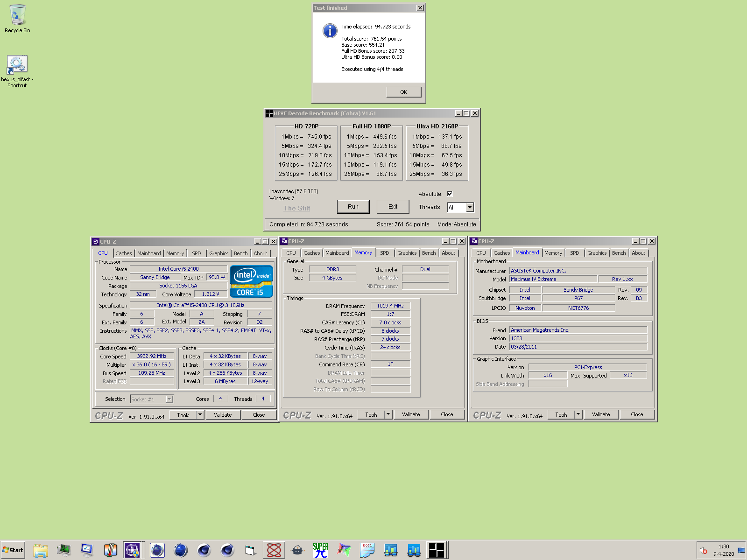Click Completed in 94.723 seconds status text

pyautogui.click(x=309, y=224)
